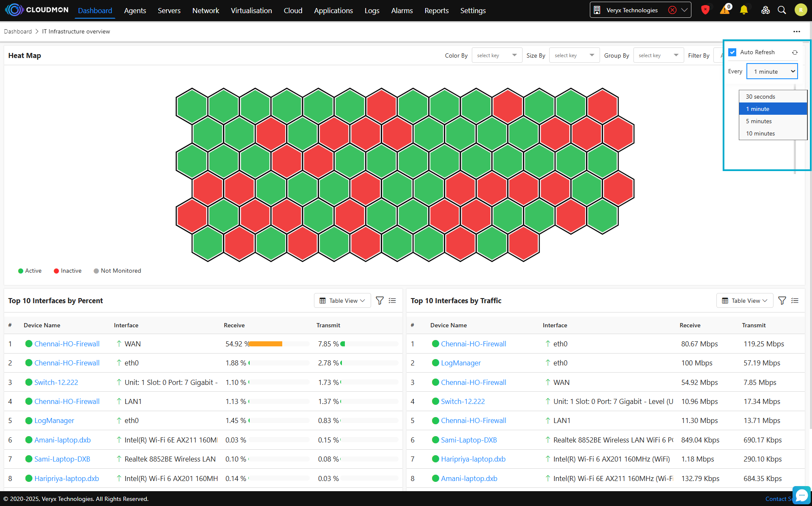Open the chat support bubble icon
The image size is (812, 506).
[801, 495]
